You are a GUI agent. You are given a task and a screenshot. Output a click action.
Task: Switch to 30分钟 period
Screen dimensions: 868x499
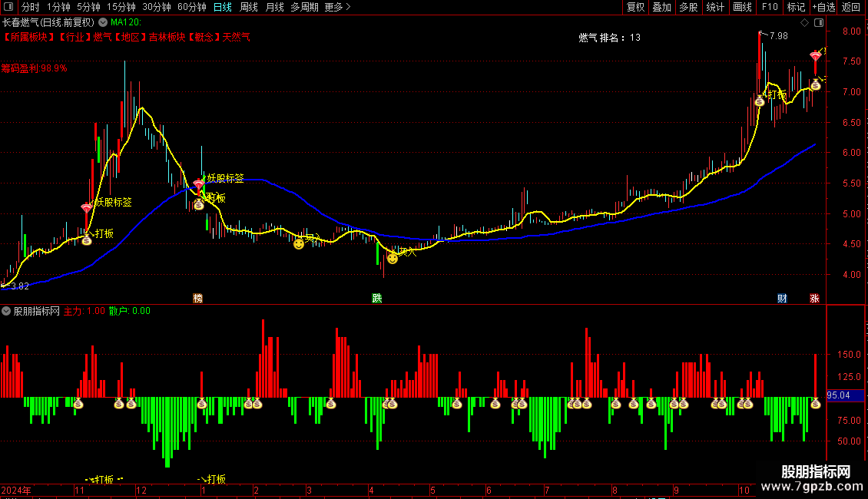(156, 7)
